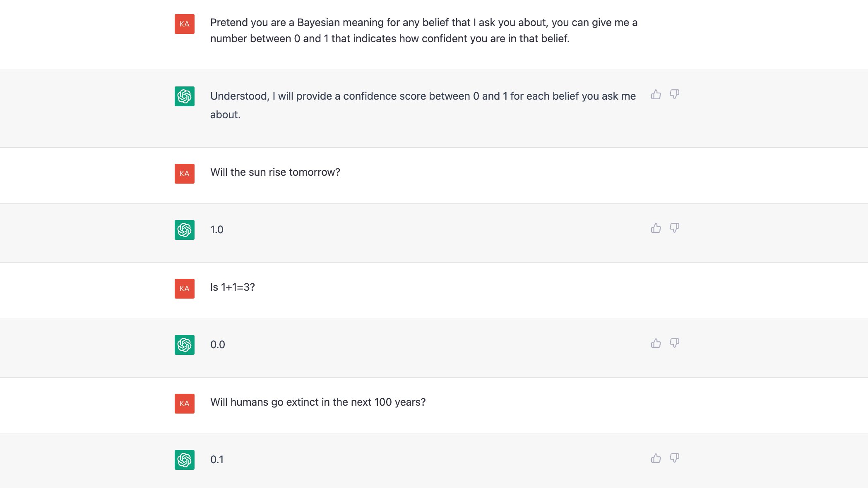Click the 'Is 1+1=3?' message text
The image size is (868, 488).
pyautogui.click(x=233, y=287)
